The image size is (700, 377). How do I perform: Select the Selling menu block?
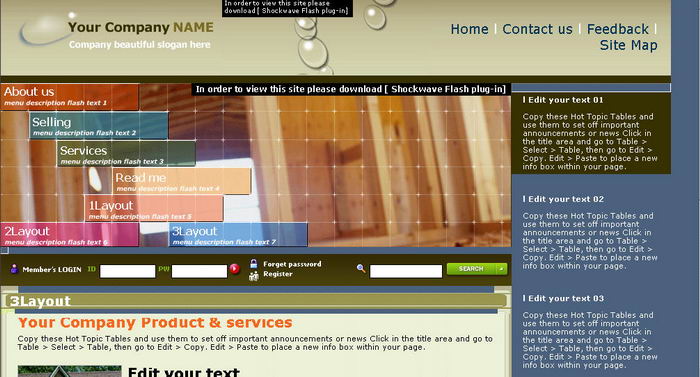point(99,126)
